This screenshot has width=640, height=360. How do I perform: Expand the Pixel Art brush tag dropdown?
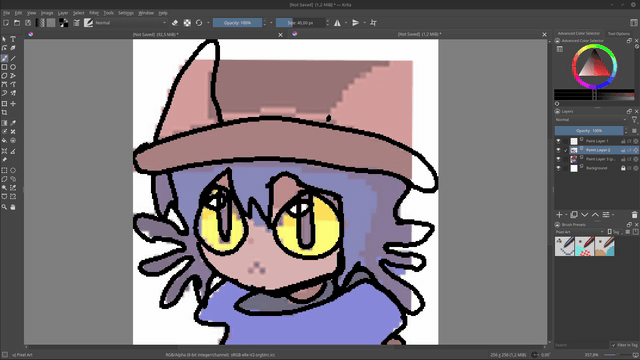point(579,232)
